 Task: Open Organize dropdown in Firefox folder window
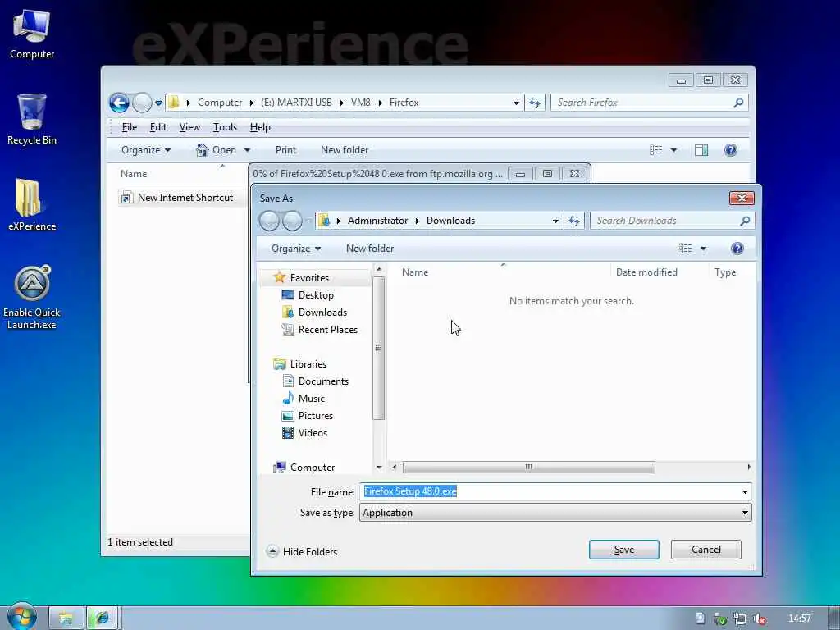(x=146, y=150)
